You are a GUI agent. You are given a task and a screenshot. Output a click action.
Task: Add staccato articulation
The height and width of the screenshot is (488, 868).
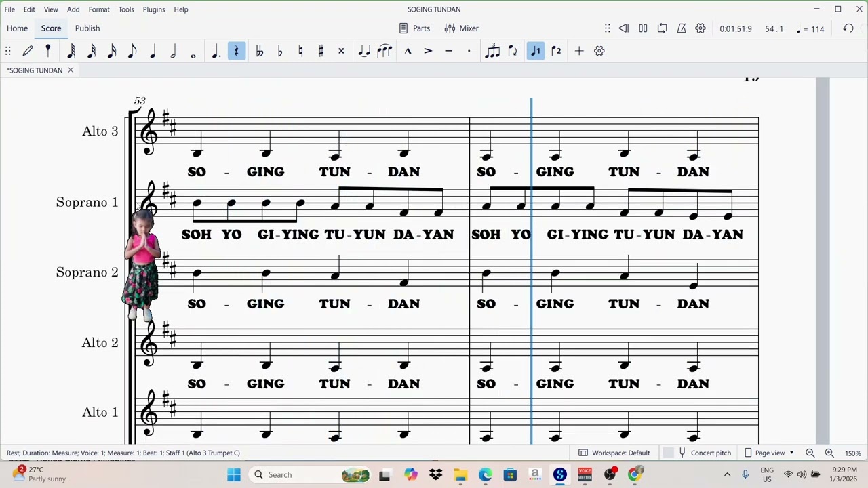click(x=469, y=51)
